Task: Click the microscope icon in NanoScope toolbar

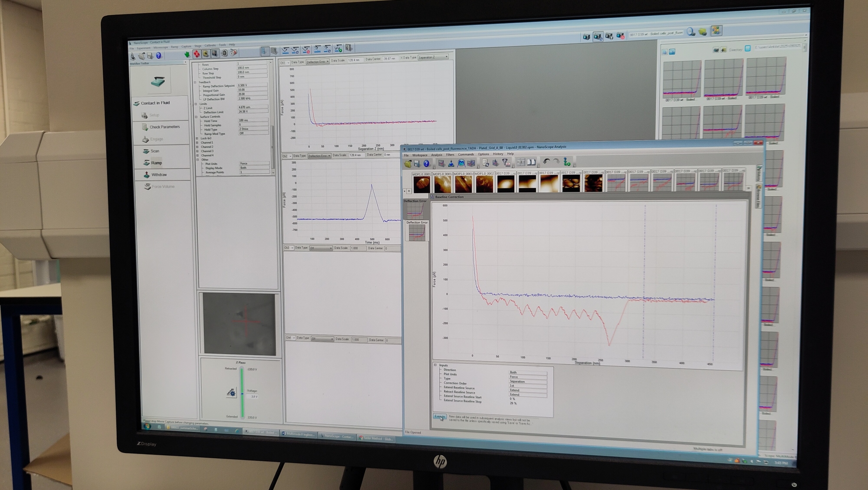Action: pos(133,56)
